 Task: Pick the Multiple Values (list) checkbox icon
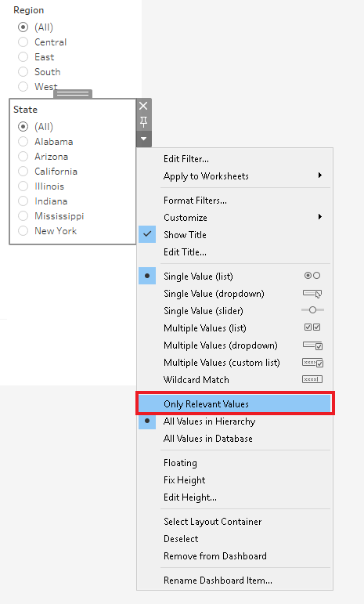point(312,327)
